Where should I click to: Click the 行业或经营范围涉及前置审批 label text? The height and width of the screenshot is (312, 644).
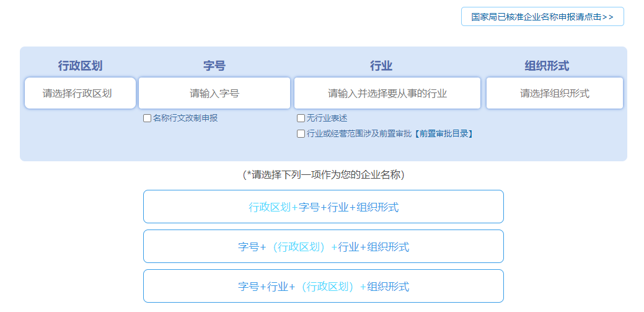[359, 133]
